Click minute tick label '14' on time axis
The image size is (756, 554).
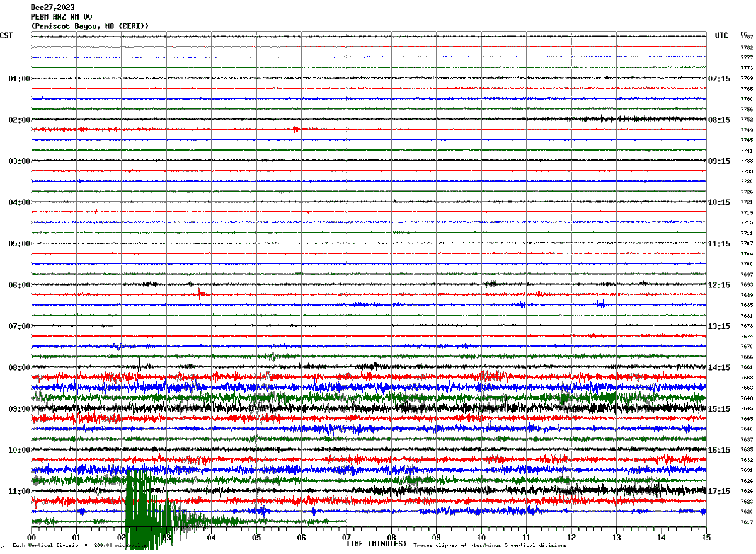[x=661, y=538]
